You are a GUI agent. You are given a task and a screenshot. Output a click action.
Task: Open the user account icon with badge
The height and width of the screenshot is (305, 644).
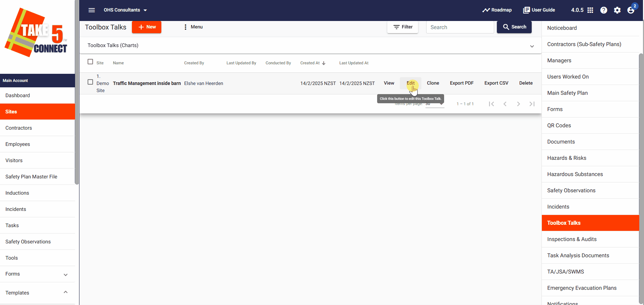[x=631, y=9]
